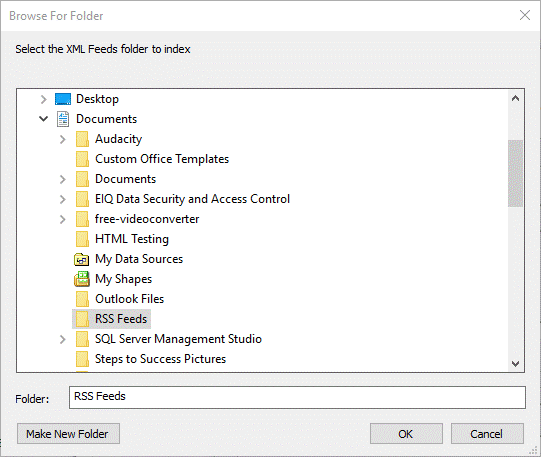Click the My Shapes folder icon

tap(82, 279)
